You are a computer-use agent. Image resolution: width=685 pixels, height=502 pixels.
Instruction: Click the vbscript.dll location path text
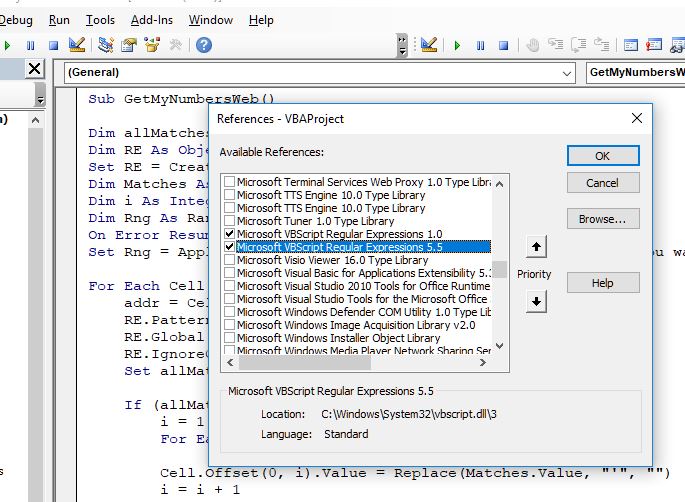point(409,414)
